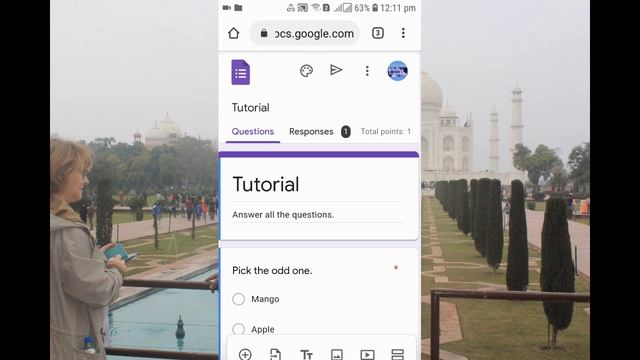
Task: Select the Mango radio option
Action: (238, 299)
